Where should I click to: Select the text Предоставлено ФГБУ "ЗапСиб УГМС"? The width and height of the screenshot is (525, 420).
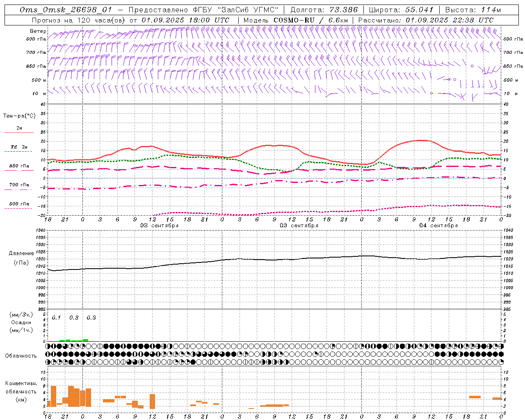(204, 10)
